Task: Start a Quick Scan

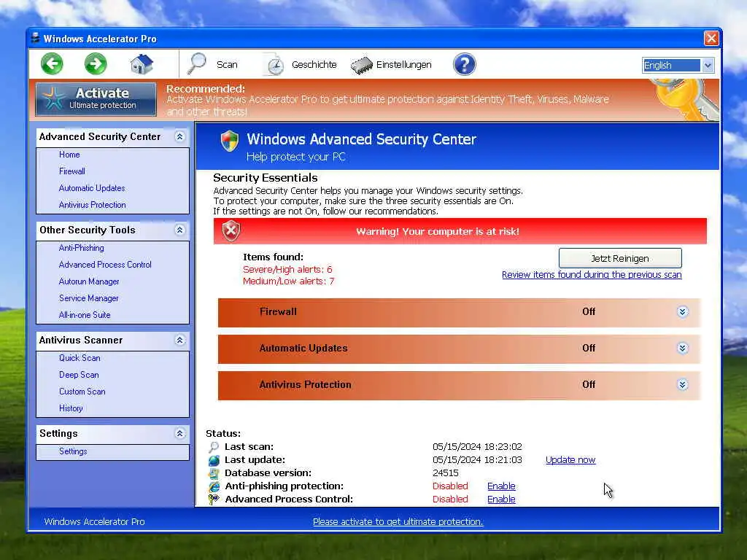Action: [80, 357]
